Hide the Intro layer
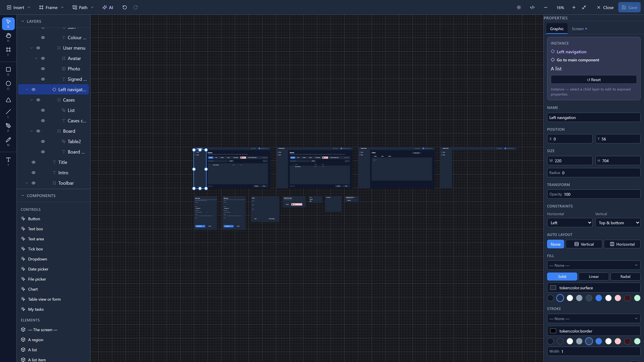The image size is (644, 362). [x=34, y=173]
